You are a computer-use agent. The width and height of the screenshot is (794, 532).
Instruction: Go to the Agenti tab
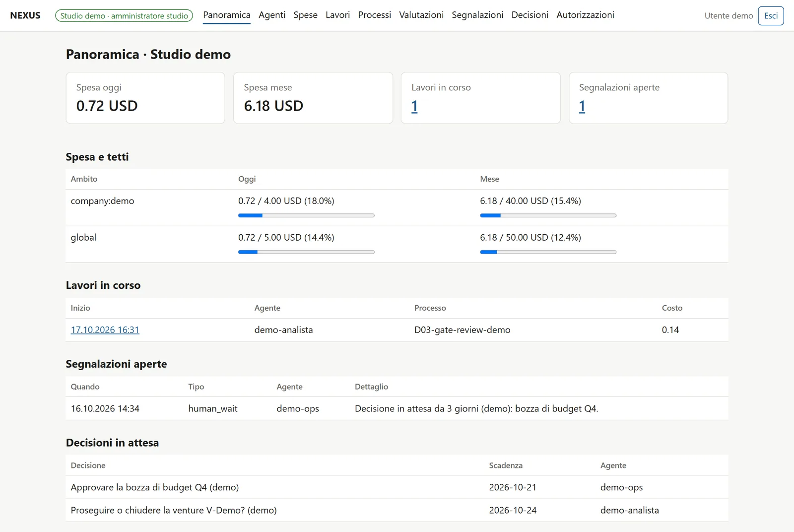[x=272, y=15]
